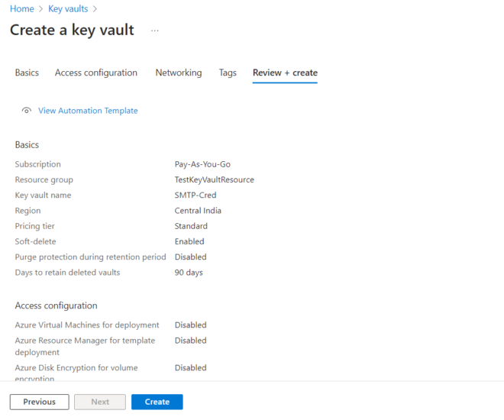Click the Central India region value
Viewport: 504px width, 420px height.
click(x=198, y=211)
